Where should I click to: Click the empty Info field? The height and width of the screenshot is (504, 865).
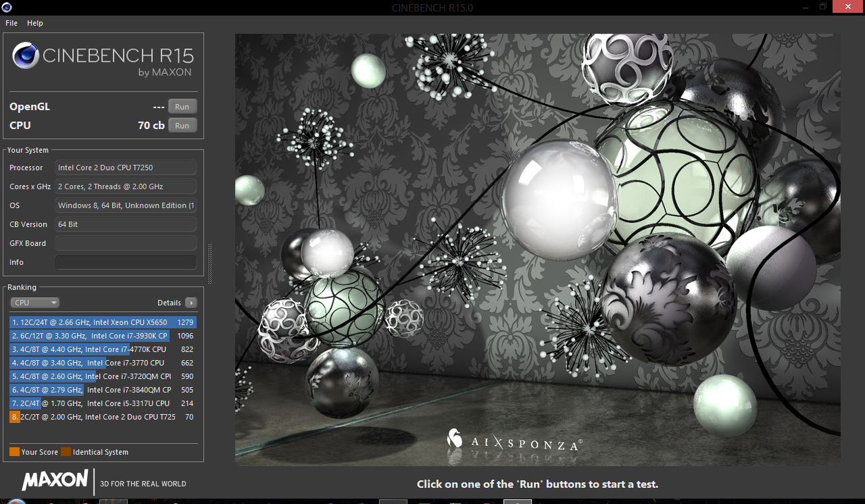point(126,262)
